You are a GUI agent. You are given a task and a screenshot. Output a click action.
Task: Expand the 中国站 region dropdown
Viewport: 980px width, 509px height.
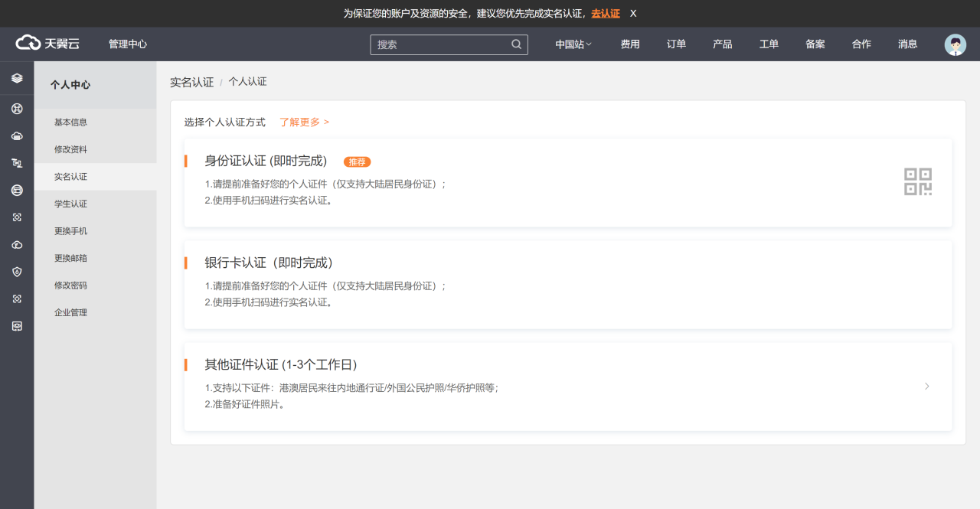[573, 44]
